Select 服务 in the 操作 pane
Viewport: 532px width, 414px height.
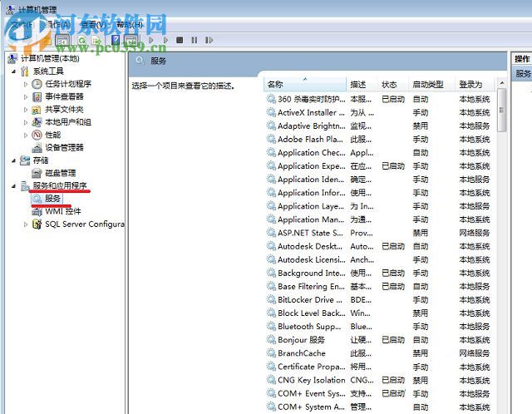pos(523,73)
